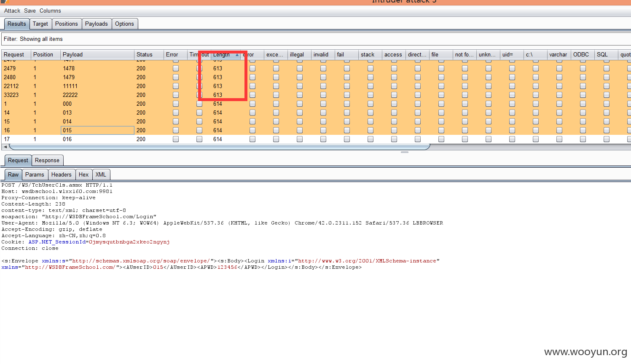Sort by the Request column header
This screenshot has height=364, width=631.
16,55
